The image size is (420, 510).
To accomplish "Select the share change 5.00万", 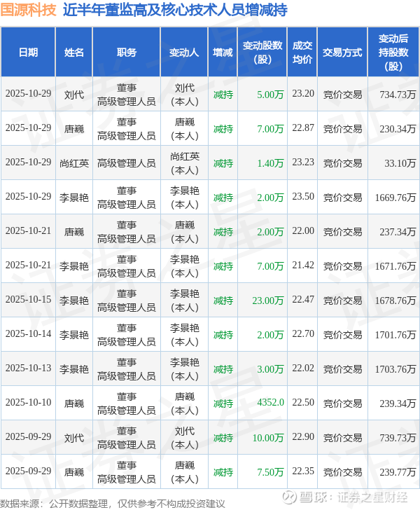I will coord(270,95).
